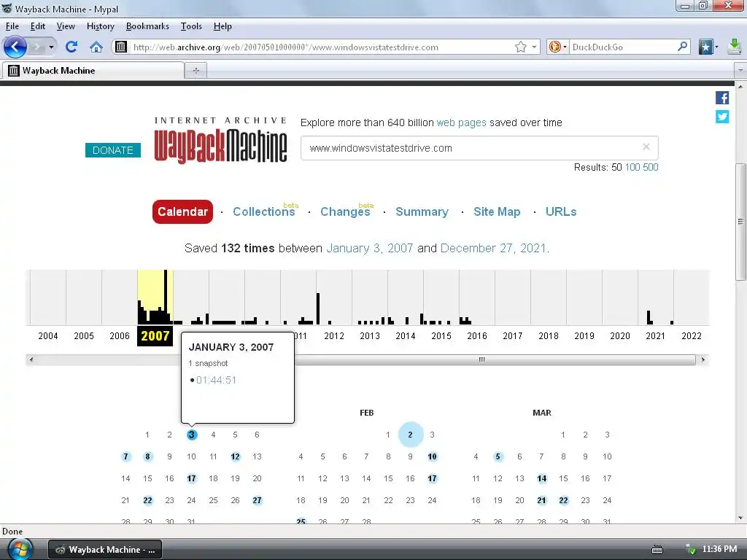Click the timeline scroll right arrow
747x560 pixels.
point(703,359)
